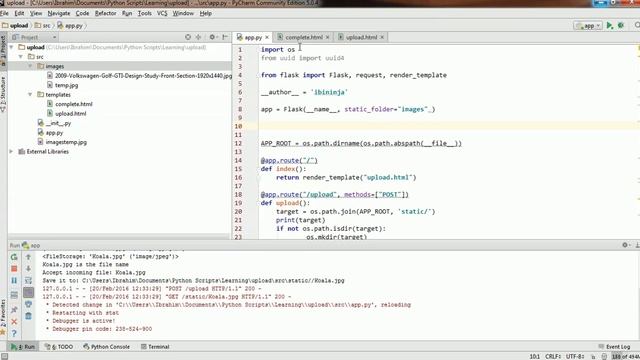Clear console output with the trash icon

coord(28,316)
